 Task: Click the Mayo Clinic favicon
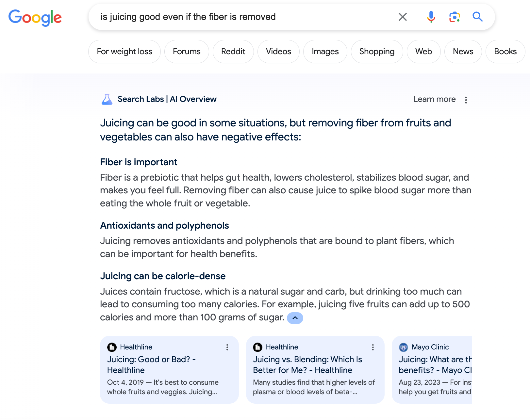tap(404, 347)
